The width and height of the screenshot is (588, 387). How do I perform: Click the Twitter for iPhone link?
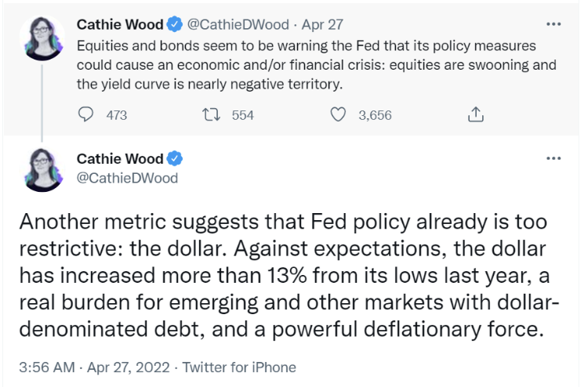coord(239,367)
